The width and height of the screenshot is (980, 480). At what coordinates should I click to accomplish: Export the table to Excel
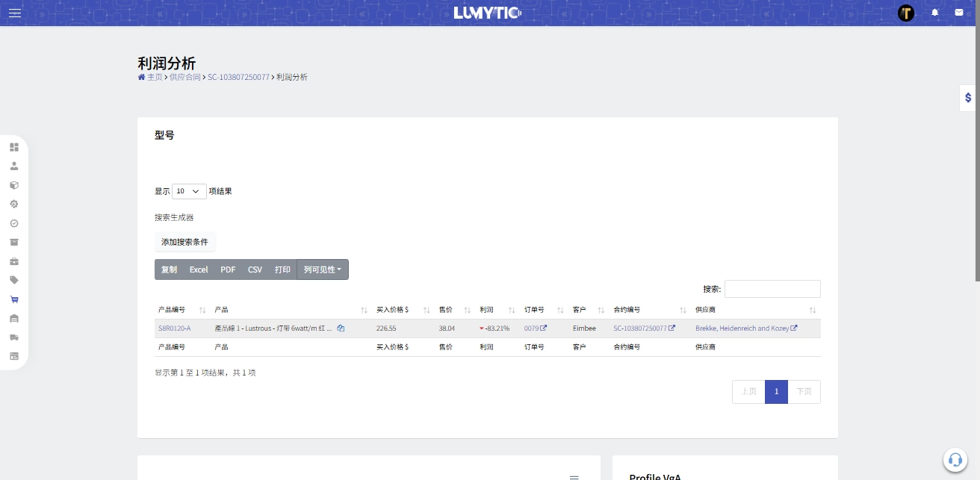coord(199,269)
